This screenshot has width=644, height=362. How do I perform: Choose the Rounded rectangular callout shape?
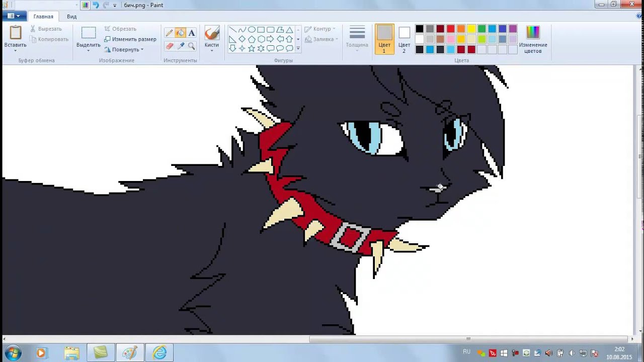tap(271, 49)
